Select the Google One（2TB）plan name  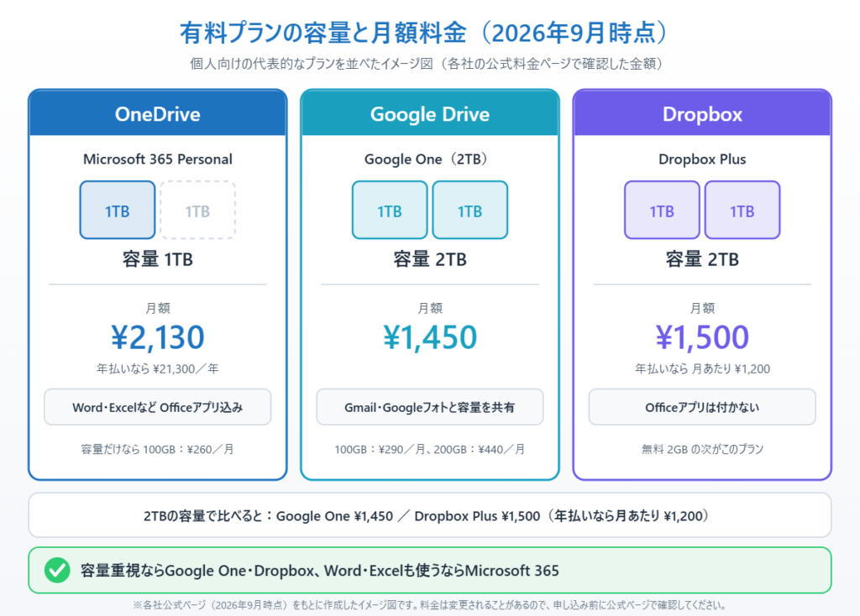[427, 159]
